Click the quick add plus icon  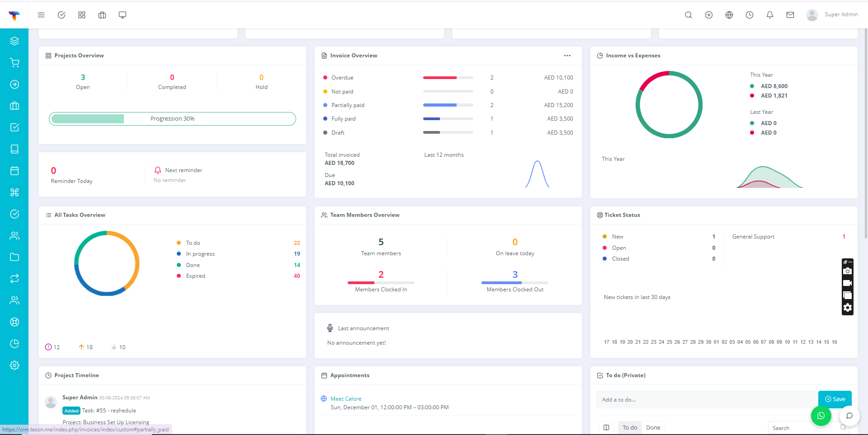pyautogui.click(x=709, y=15)
